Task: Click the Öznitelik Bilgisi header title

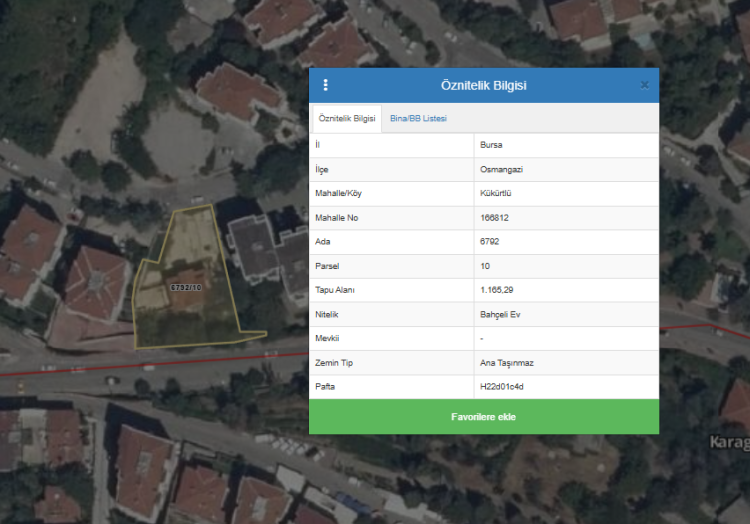Action: point(483,85)
